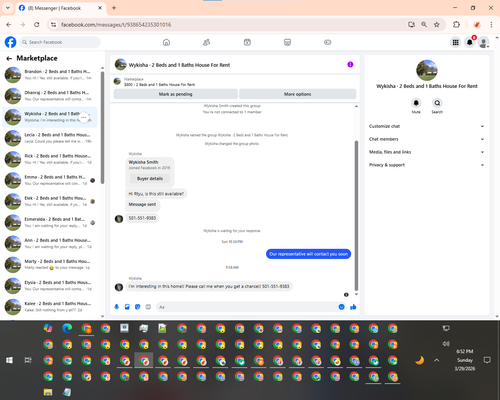Open the emoji picker in message box

click(341, 307)
